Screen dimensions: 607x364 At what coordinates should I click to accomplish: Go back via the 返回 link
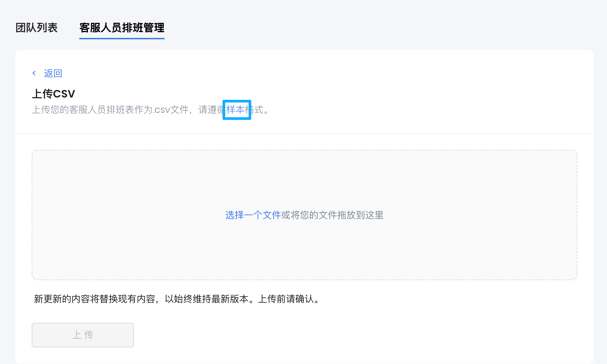tap(53, 73)
